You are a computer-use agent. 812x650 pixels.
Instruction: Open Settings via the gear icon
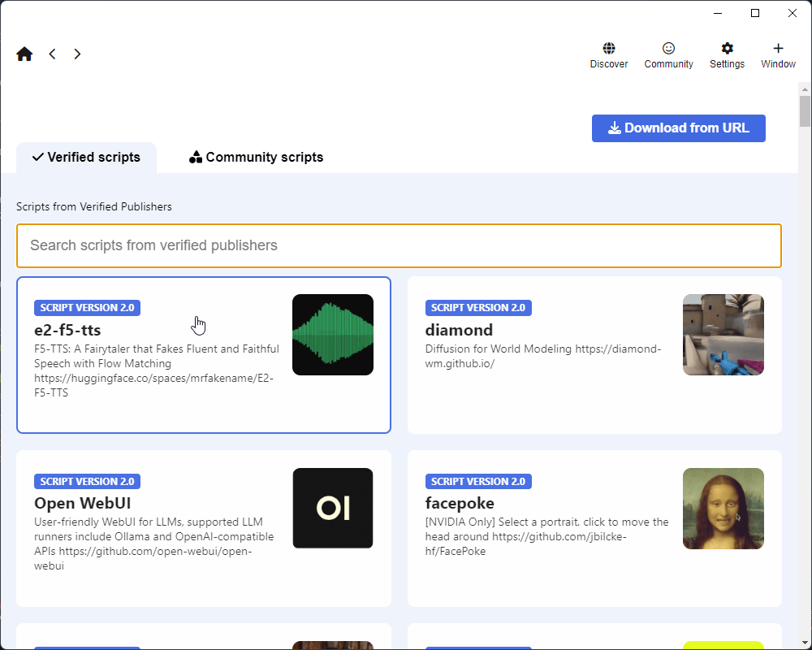[x=727, y=55]
